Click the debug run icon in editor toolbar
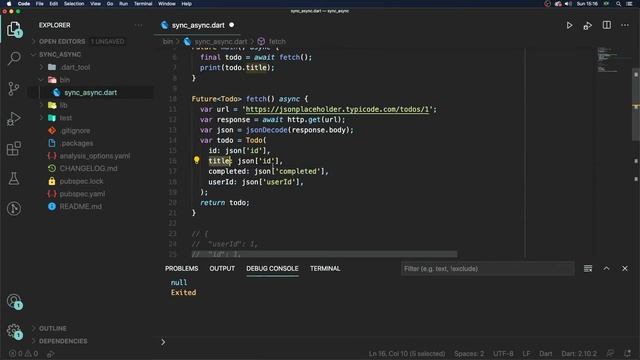Image resolution: width=640 pixels, height=360 pixels. coord(588,26)
